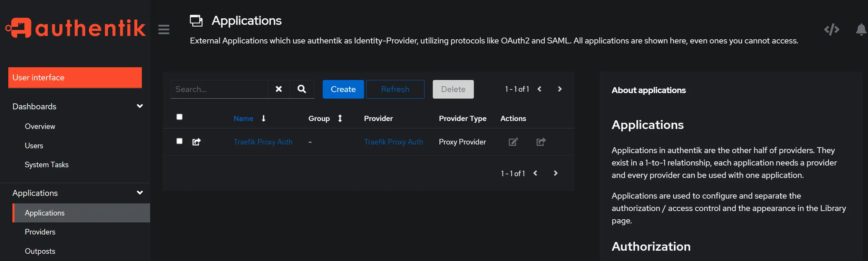This screenshot has height=261, width=868.
Task: Select all applications checkbox in header
Action: pyautogui.click(x=179, y=117)
